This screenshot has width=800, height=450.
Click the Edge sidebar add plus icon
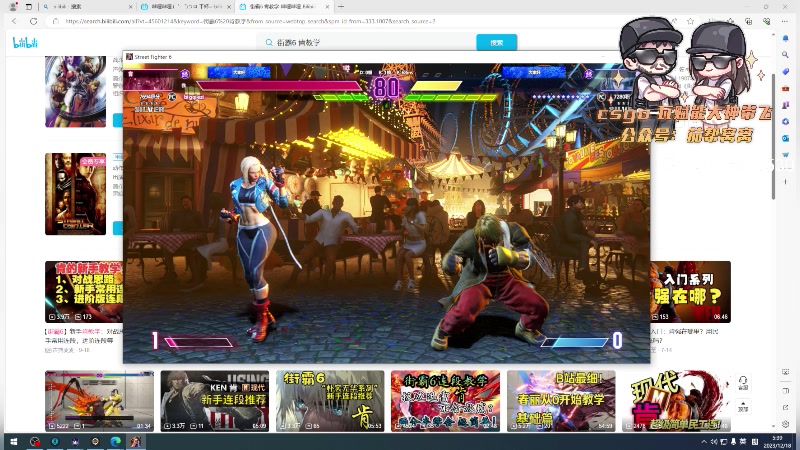[x=786, y=182]
